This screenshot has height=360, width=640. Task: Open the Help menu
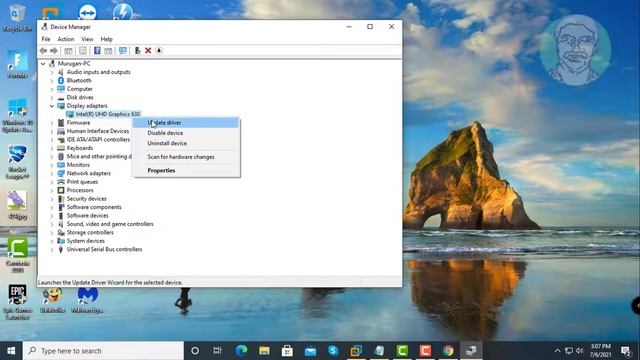[x=106, y=39]
